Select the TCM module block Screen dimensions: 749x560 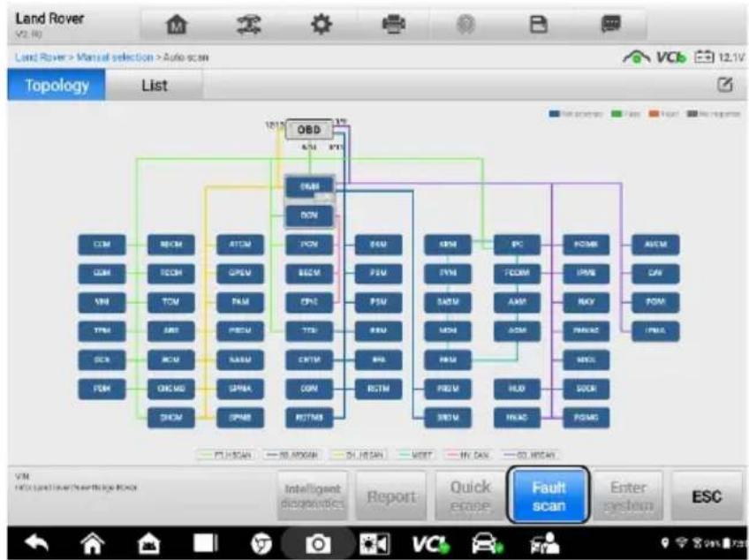click(x=171, y=302)
